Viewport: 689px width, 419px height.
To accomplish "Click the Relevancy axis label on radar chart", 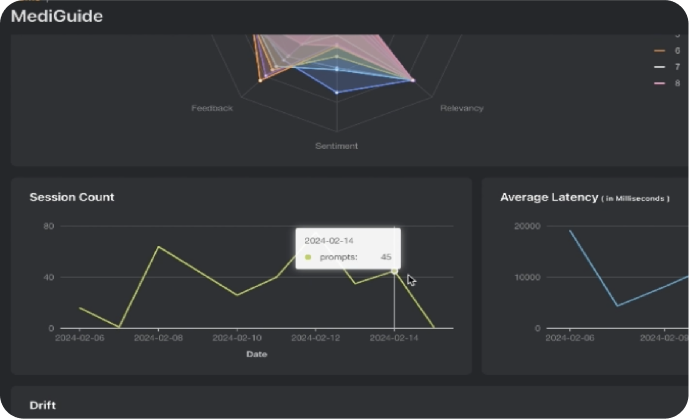I will (x=462, y=108).
